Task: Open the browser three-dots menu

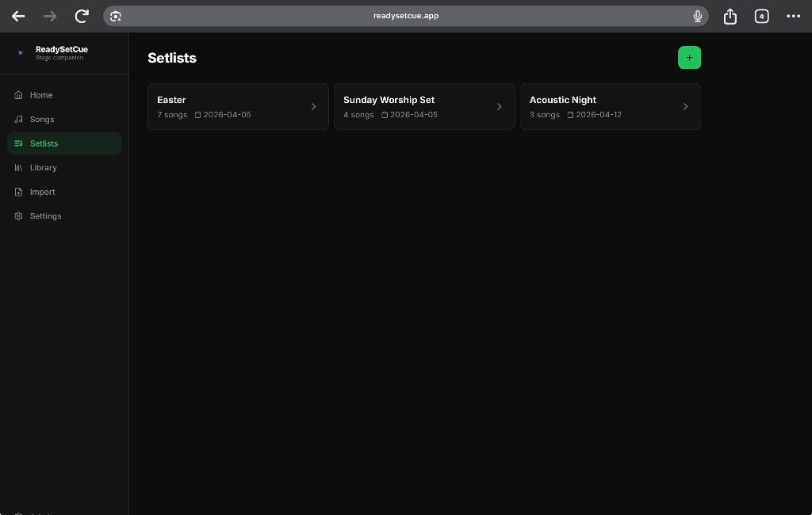Action: point(793,16)
